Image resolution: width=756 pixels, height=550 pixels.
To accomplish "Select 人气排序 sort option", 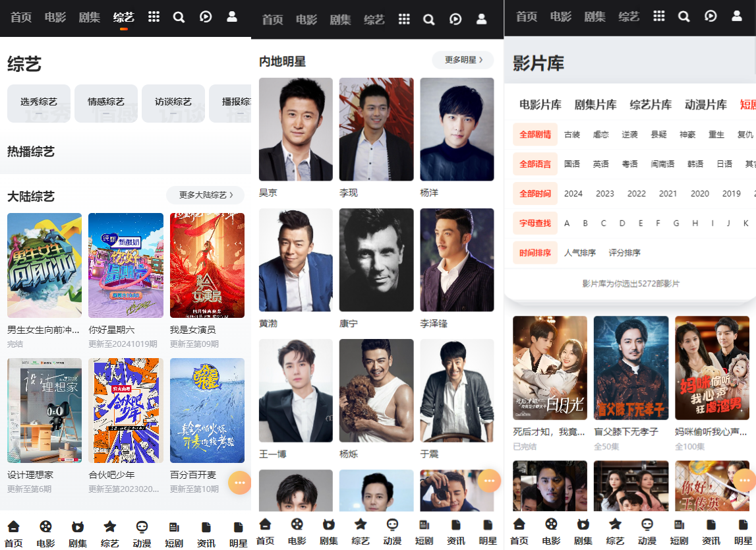I will 579,253.
